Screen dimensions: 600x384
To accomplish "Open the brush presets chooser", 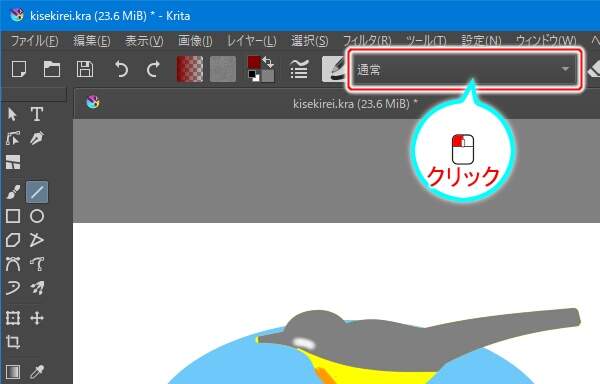I will pyautogui.click(x=333, y=69).
